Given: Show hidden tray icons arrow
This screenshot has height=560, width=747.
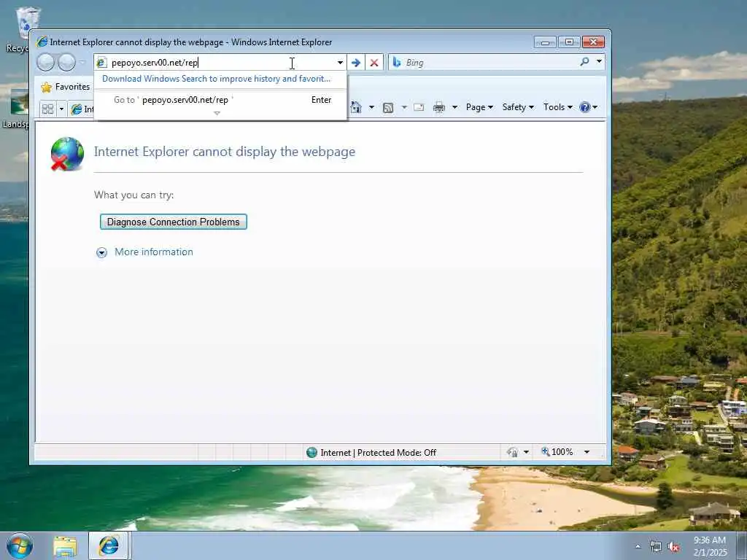Looking at the screenshot, I should pos(638,547).
